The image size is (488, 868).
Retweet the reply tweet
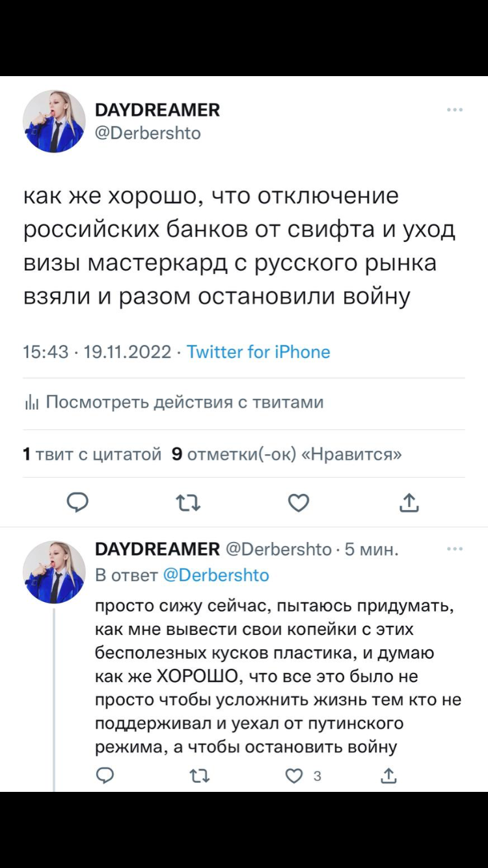pos(199,775)
